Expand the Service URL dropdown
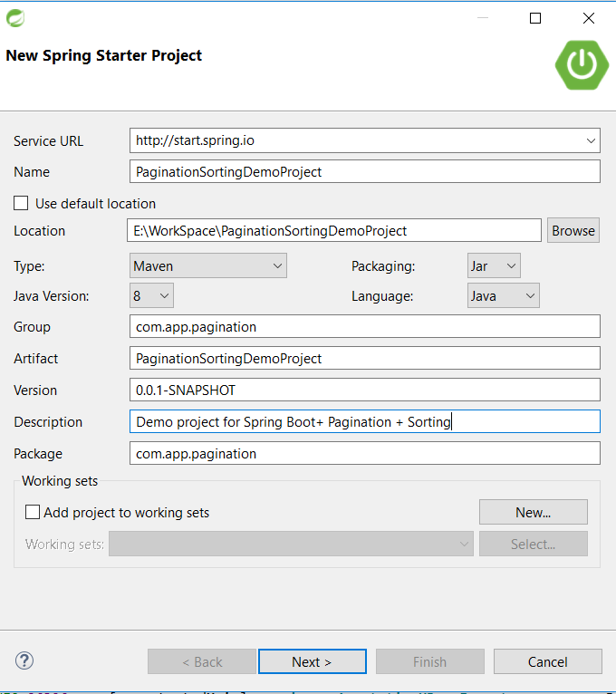The width and height of the screenshot is (616, 694). tap(592, 140)
